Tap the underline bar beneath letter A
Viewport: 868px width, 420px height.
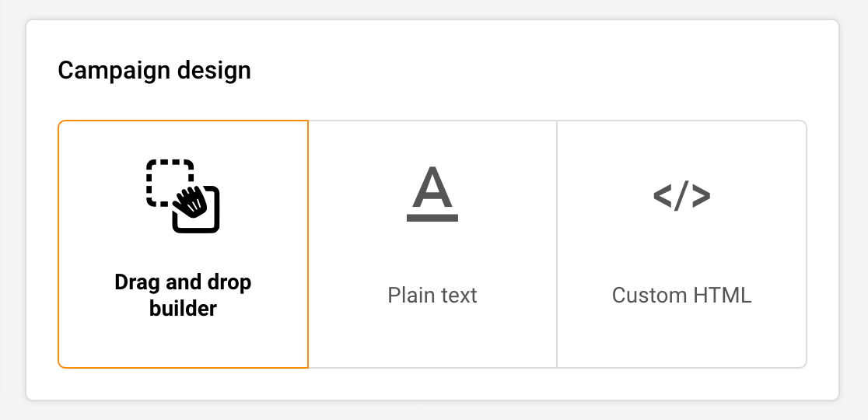pyautogui.click(x=432, y=218)
